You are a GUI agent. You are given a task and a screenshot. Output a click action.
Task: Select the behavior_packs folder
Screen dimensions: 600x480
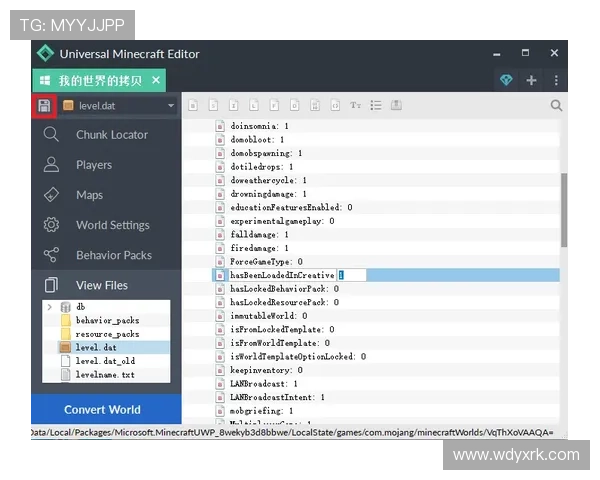[x=107, y=320]
